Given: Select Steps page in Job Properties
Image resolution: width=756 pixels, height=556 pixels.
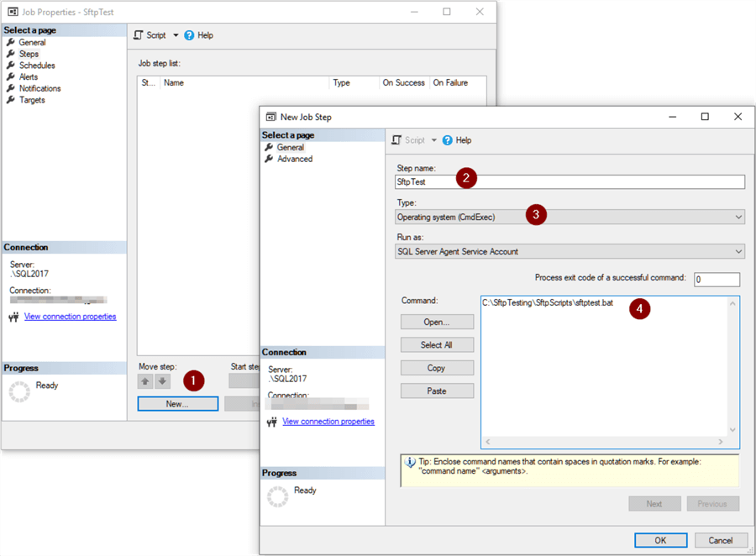Looking at the screenshot, I should (x=29, y=54).
